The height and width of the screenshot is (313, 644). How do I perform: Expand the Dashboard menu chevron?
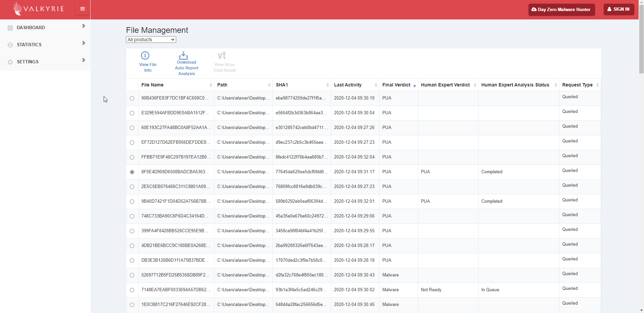tap(84, 26)
